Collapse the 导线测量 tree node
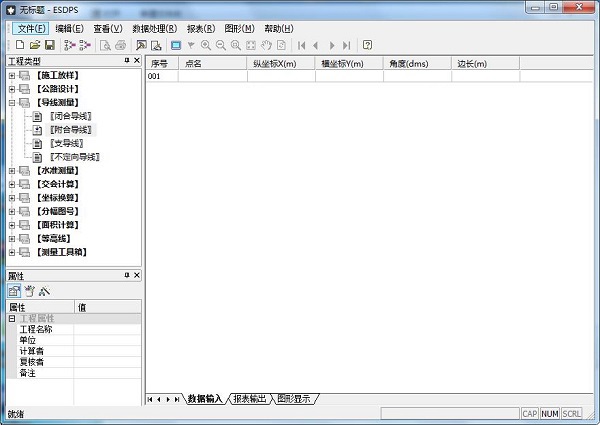 tap(12, 102)
